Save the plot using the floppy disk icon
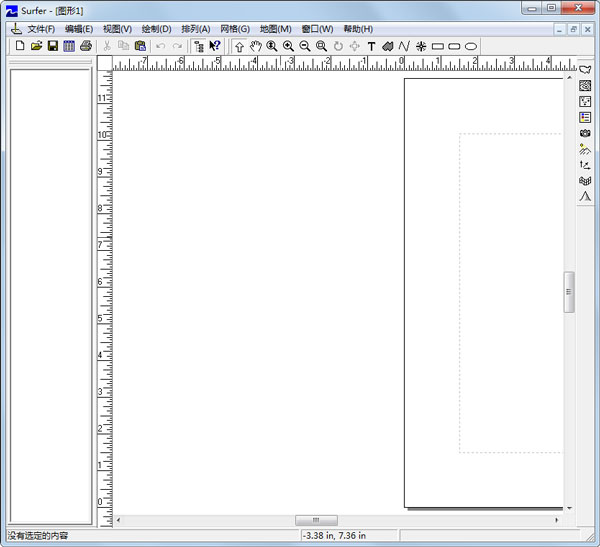 [x=52, y=46]
